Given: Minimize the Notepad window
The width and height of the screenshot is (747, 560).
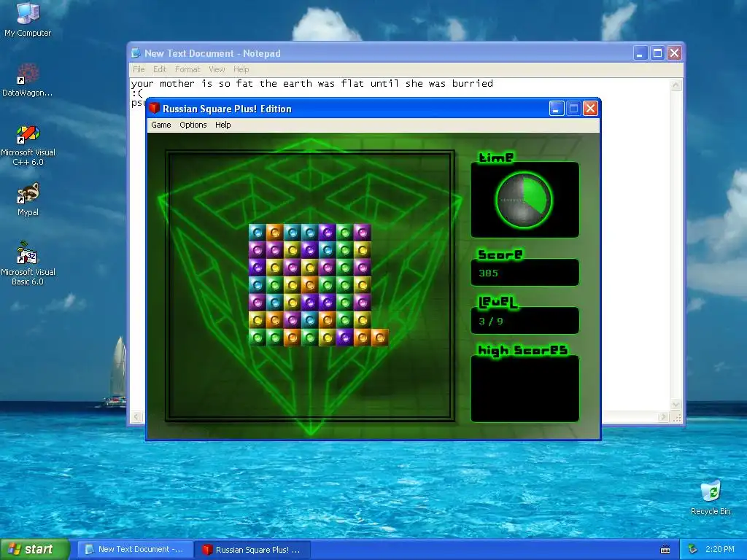Looking at the screenshot, I should coord(640,52).
